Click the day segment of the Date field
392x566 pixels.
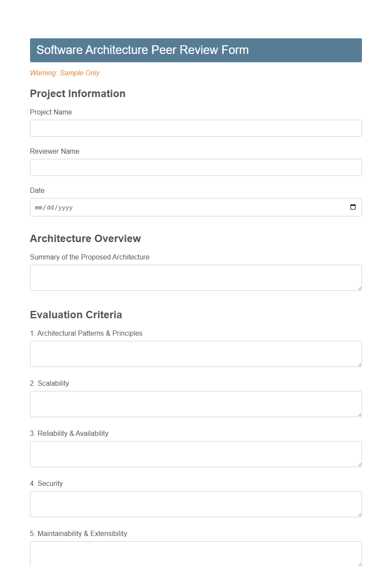click(51, 207)
